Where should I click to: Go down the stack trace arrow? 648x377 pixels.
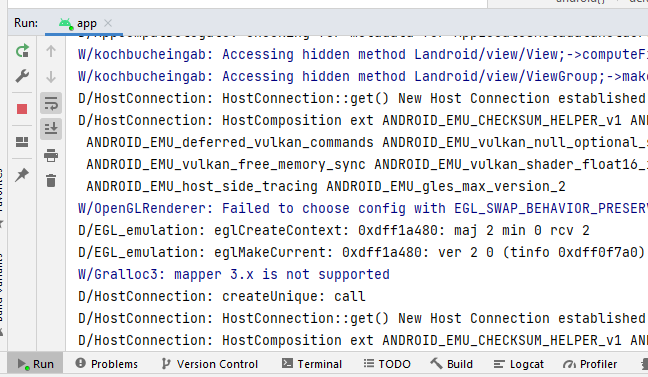[x=51, y=77]
